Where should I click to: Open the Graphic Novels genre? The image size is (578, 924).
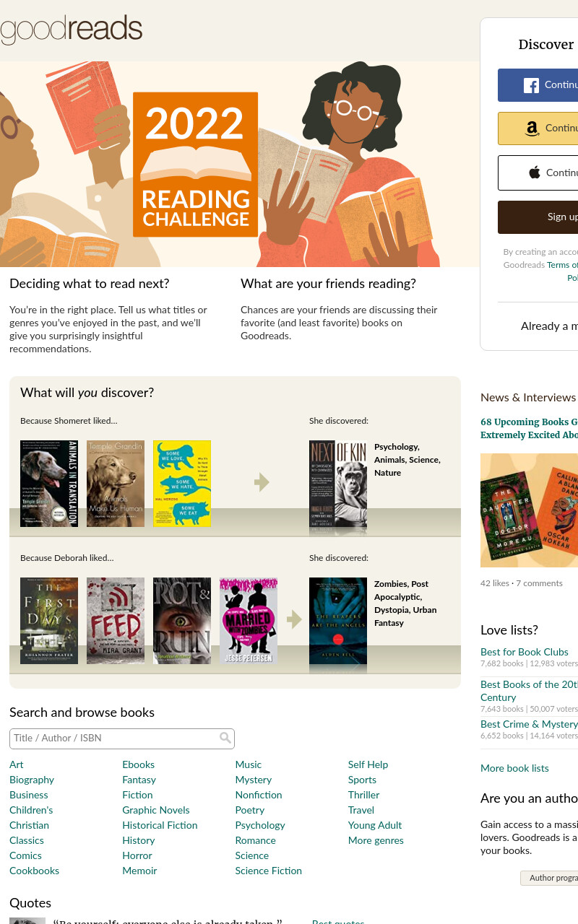[x=156, y=810]
